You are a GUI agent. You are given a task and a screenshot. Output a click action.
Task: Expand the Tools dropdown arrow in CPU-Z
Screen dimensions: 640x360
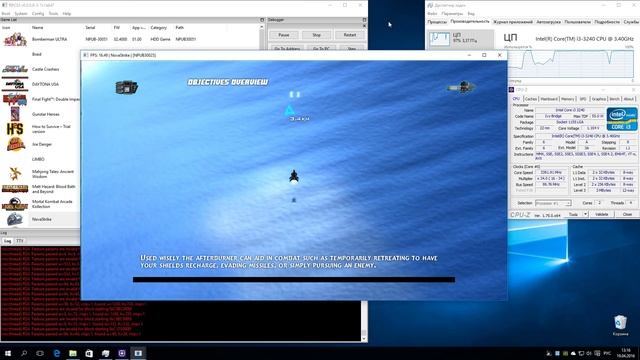tap(585, 214)
